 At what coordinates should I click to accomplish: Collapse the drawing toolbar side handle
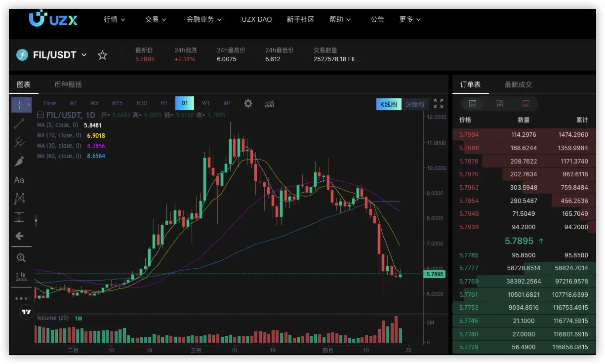36,221
